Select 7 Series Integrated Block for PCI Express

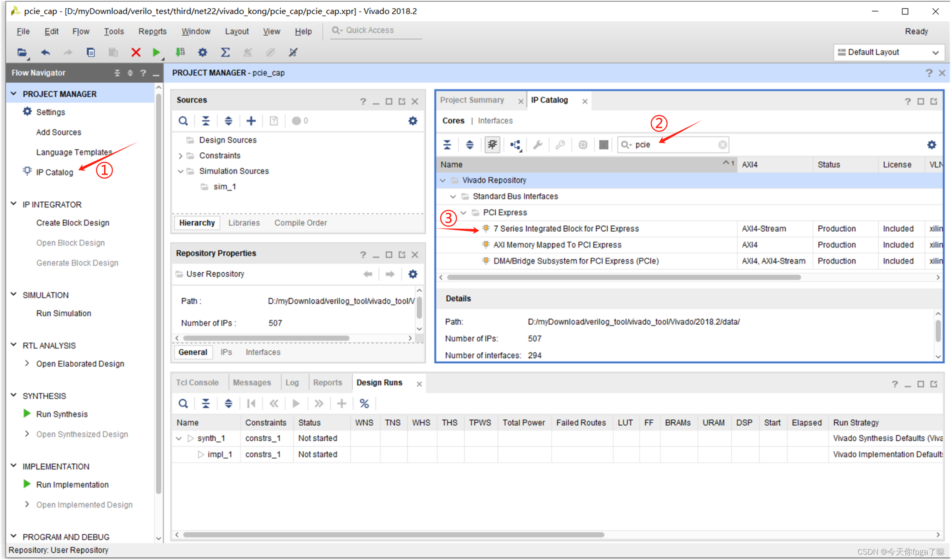[x=566, y=229]
